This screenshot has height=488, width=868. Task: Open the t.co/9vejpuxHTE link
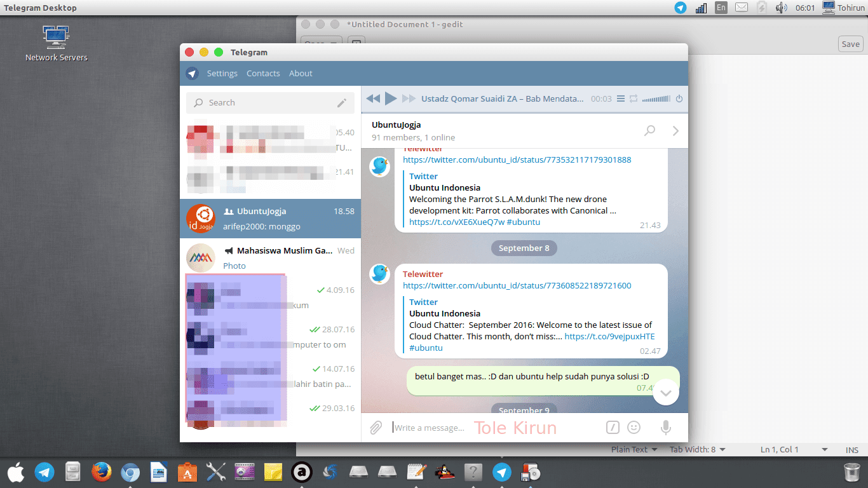pos(609,336)
